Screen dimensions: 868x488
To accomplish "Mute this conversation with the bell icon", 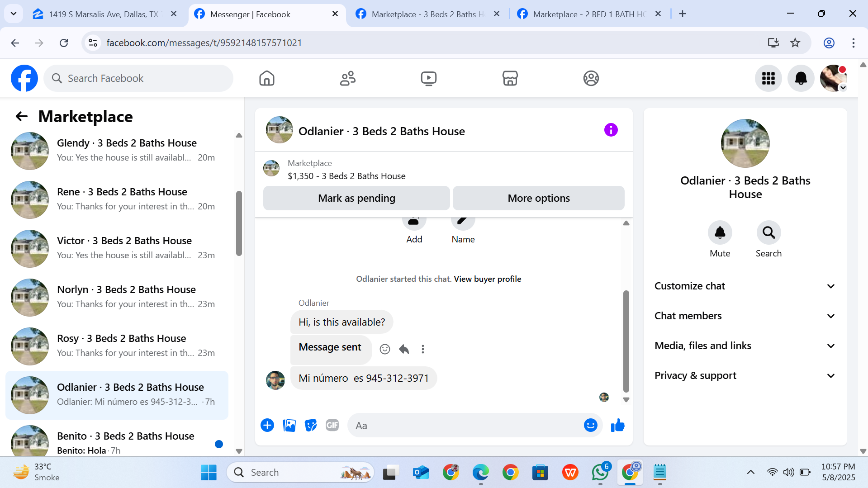I will [x=720, y=232].
